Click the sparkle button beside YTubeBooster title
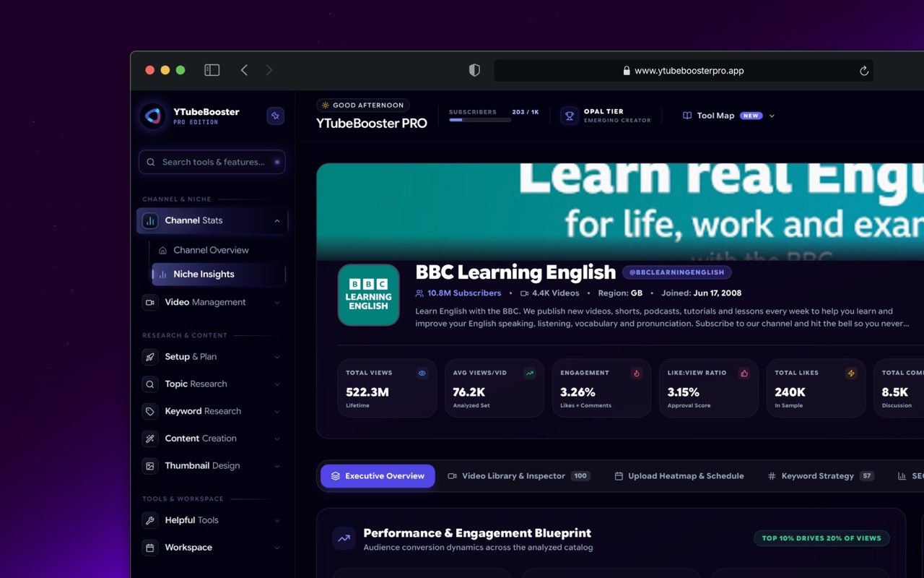Viewport: 924px width, 578px height. (275, 116)
